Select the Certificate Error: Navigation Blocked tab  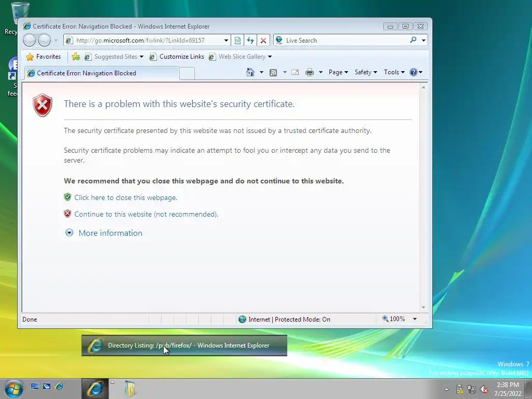coord(101,73)
